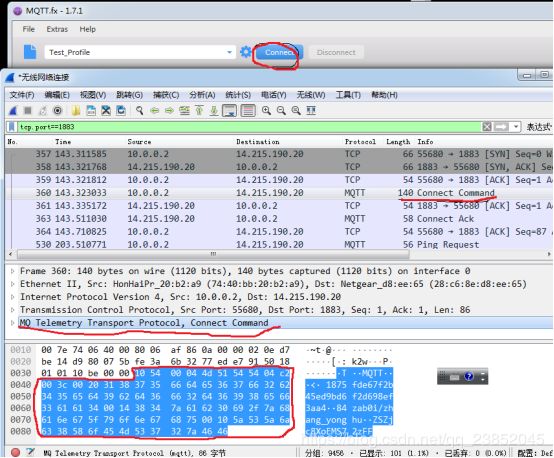Viewport: 554px width, 458px height.
Task: Zoom out on packet text
Action: (281, 111)
